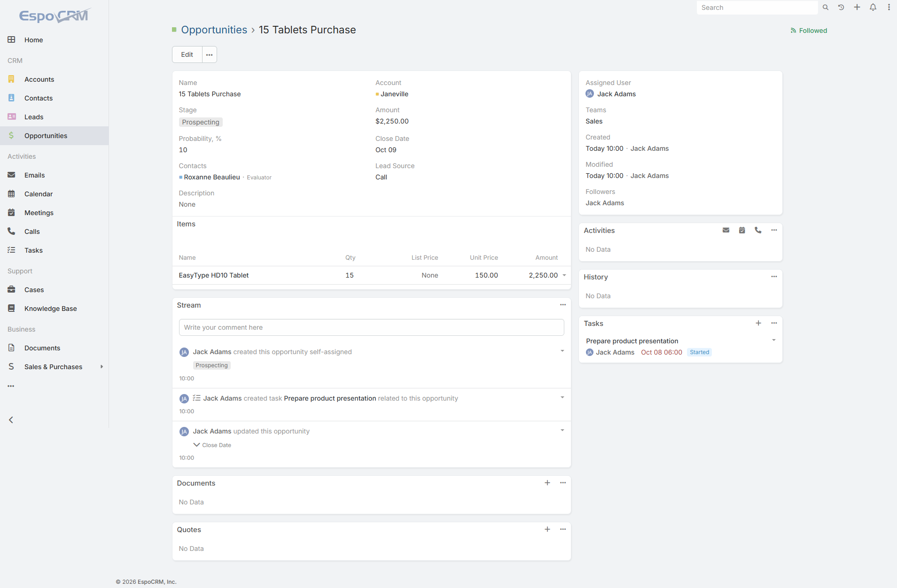
Task: Click the search magnifier icon
Action: [x=825, y=8]
